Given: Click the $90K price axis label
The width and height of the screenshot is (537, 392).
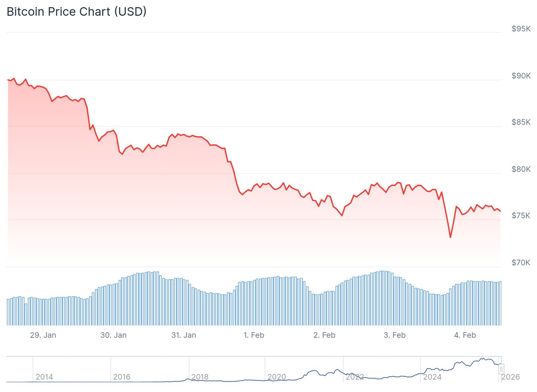Looking at the screenshot, I should point(521,76).
